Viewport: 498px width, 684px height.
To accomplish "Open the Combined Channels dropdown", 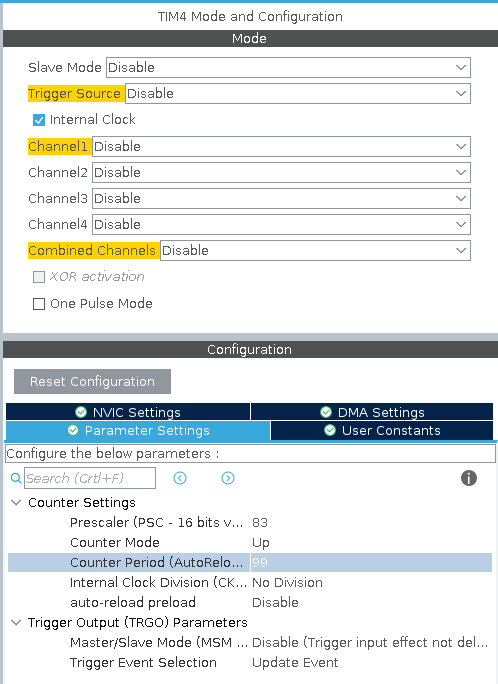I will (315, 251).
